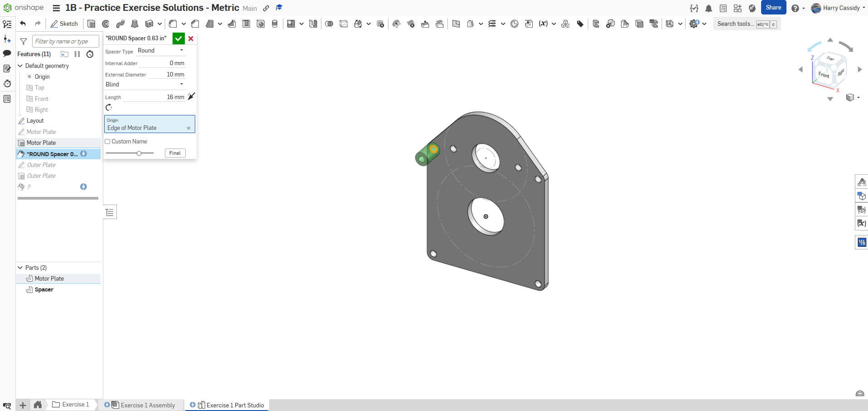
Task: Open the Blind end type dropdown
Action: coord(145,85)
